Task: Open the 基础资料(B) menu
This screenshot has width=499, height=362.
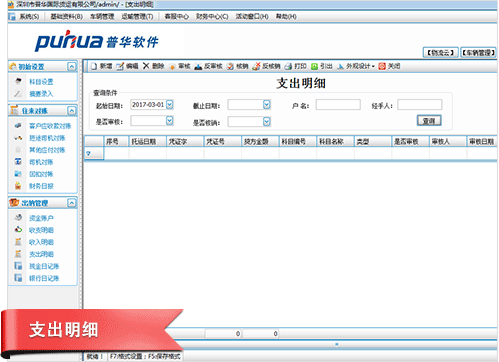Action: (x=66, y=16)
